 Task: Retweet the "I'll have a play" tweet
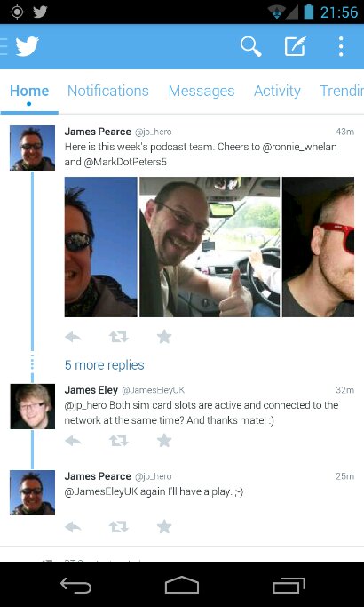click(x=118, y=527)
